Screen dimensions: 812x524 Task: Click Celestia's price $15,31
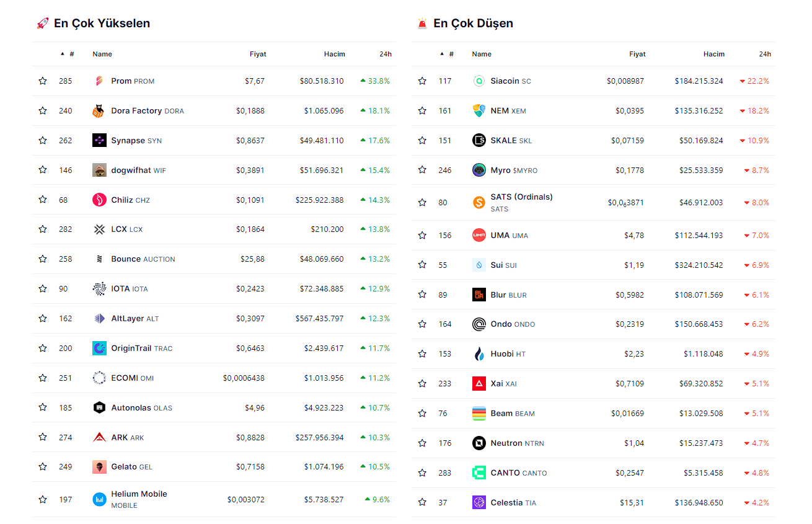point(632,502)
